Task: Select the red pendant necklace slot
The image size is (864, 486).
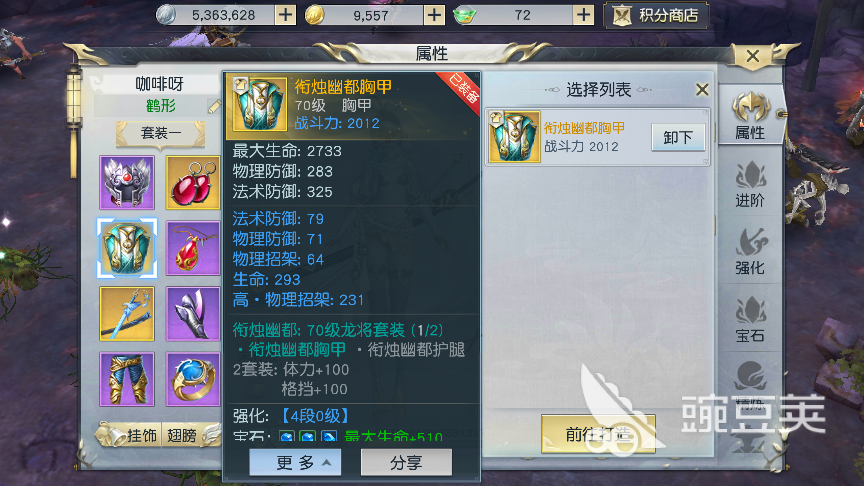Action: (193, 249)
